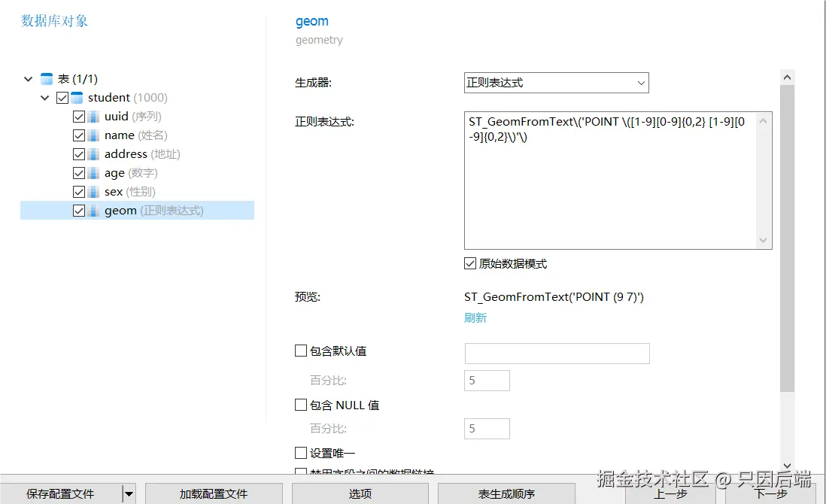This screenshot has width=826, height=504.
Task: Collapse the student tree node
Action: tap(45, 97)
